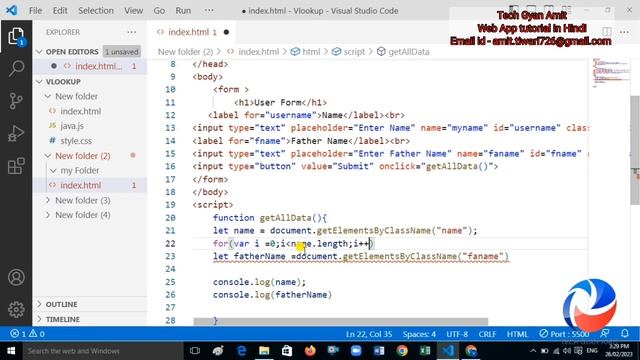
Task: Open the File menu
Action: pos(36,11)
